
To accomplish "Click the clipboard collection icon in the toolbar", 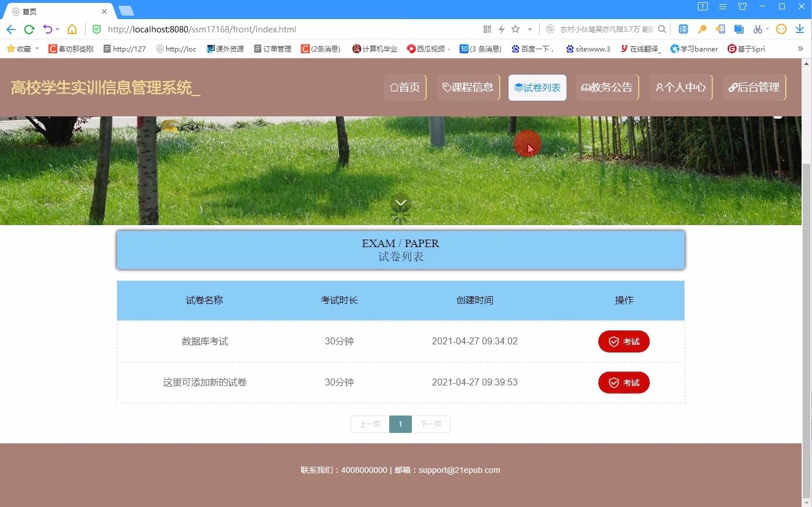I will click(739, 29).
